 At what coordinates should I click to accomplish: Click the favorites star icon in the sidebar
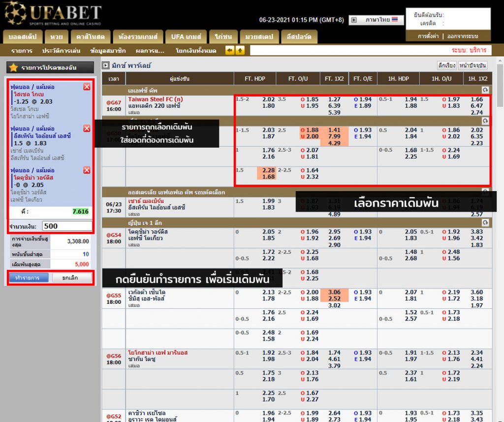point(13,67)
